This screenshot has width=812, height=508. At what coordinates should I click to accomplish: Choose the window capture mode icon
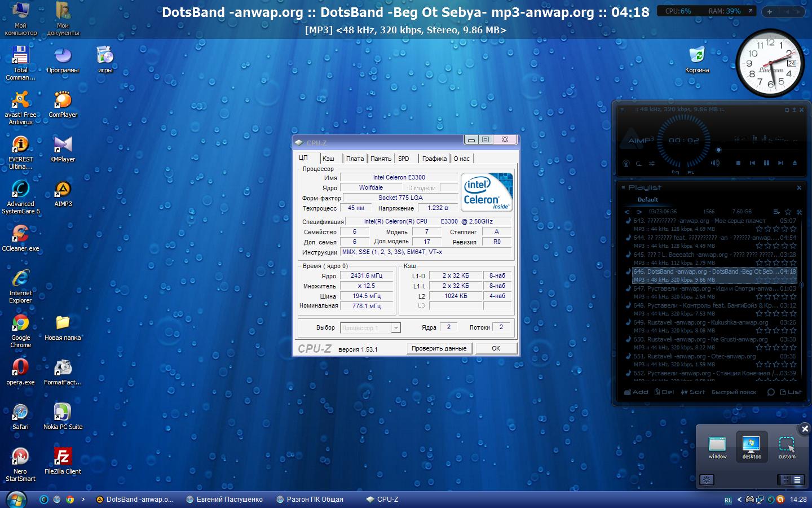point(717,447)
